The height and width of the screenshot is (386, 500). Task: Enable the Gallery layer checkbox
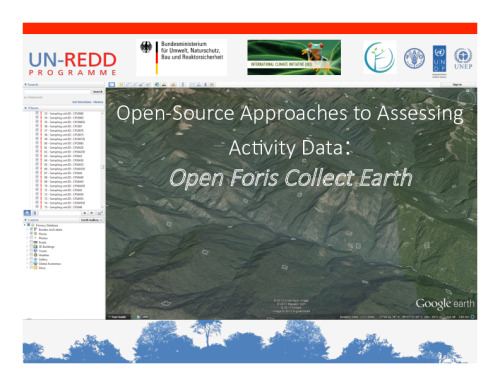click(x=31, y=259)
